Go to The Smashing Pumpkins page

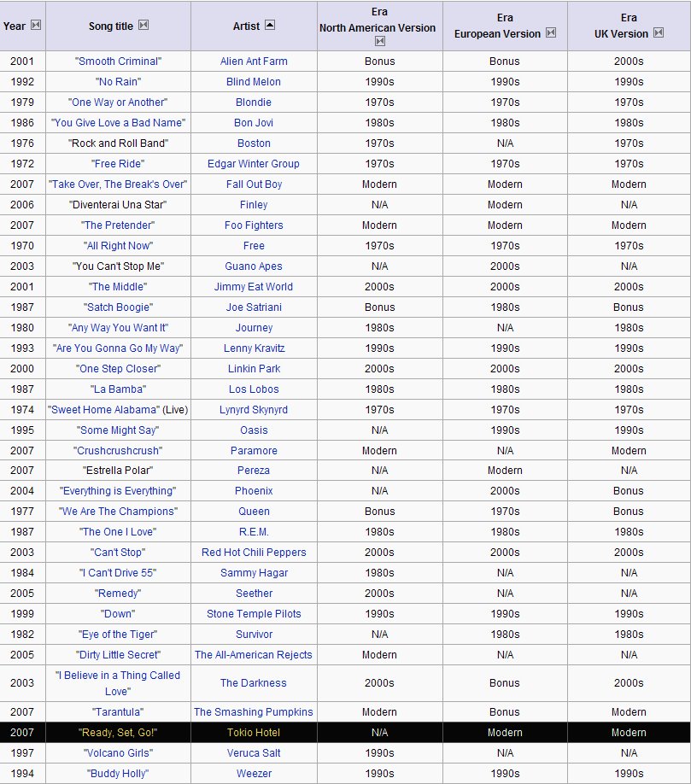click(x=254, y=712)
